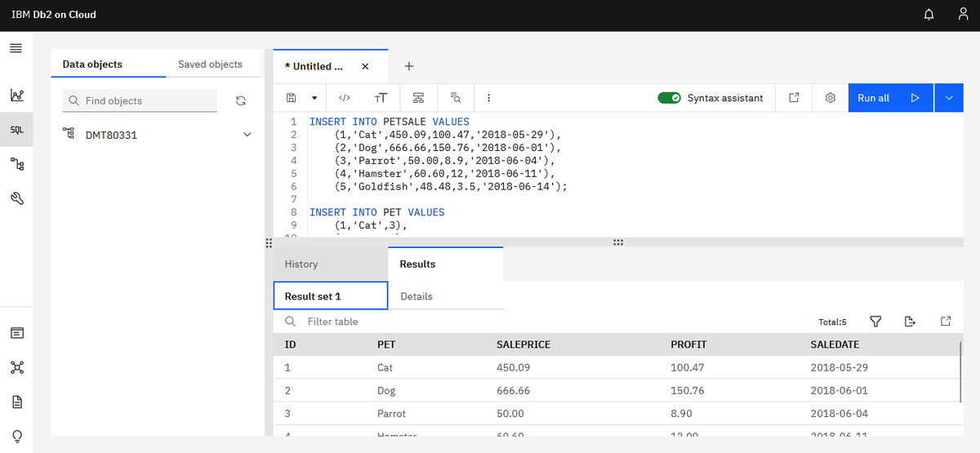Screen dimensions: 980x453
Task: Select the 150.76 profit cell
Action: point(687,390)
